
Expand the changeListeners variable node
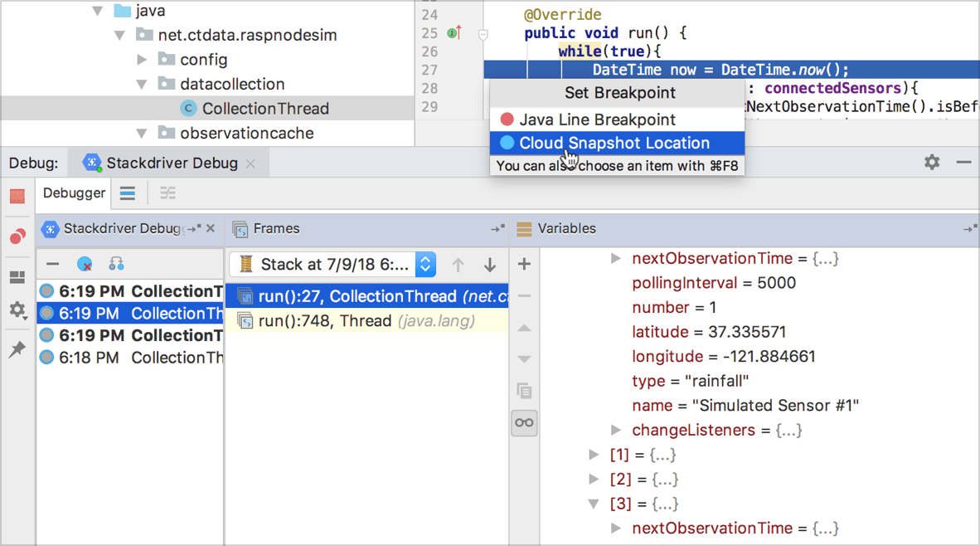(616, 430)
